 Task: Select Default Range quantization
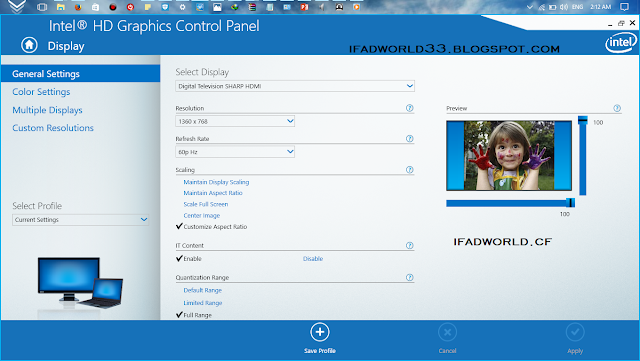(x=202, y=290)
